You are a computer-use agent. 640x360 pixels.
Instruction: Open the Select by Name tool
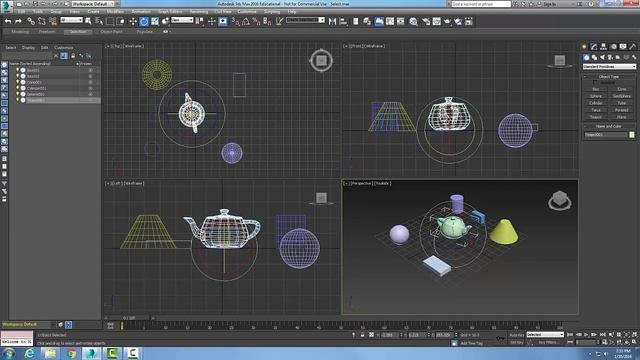click(99, 21)
